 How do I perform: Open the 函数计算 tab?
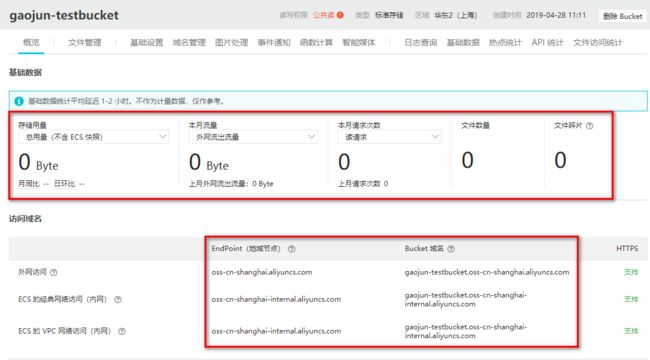pyautogui.click(x=316, y=42)
